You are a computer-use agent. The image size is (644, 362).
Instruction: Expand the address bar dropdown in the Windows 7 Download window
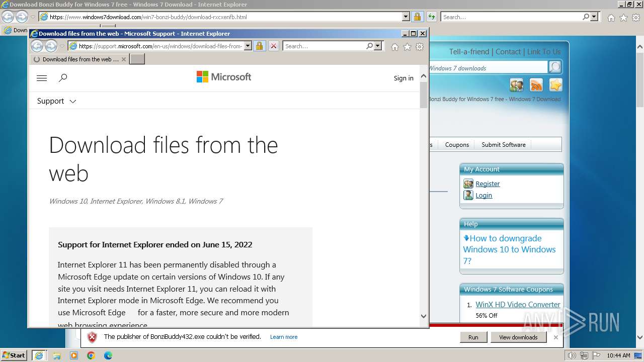tap(406, 17)
